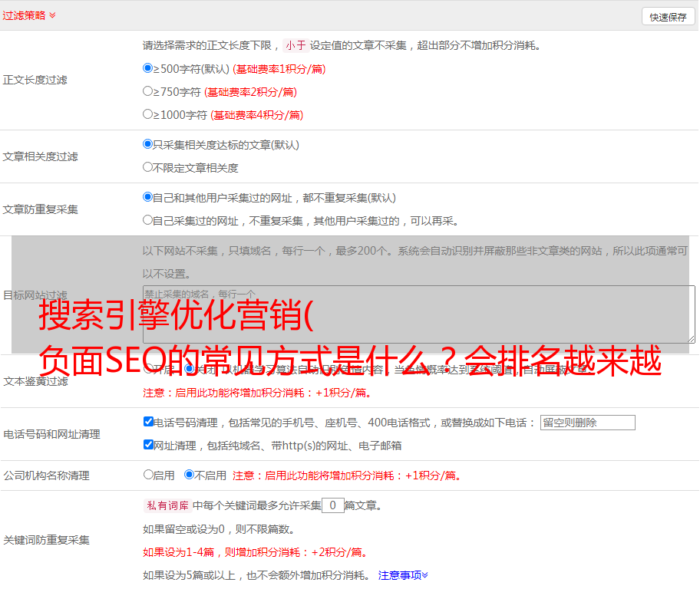Viewport: 700px width, 589px height.
Task: Select the ≥500字符 default length option
Action: point(148,68)
